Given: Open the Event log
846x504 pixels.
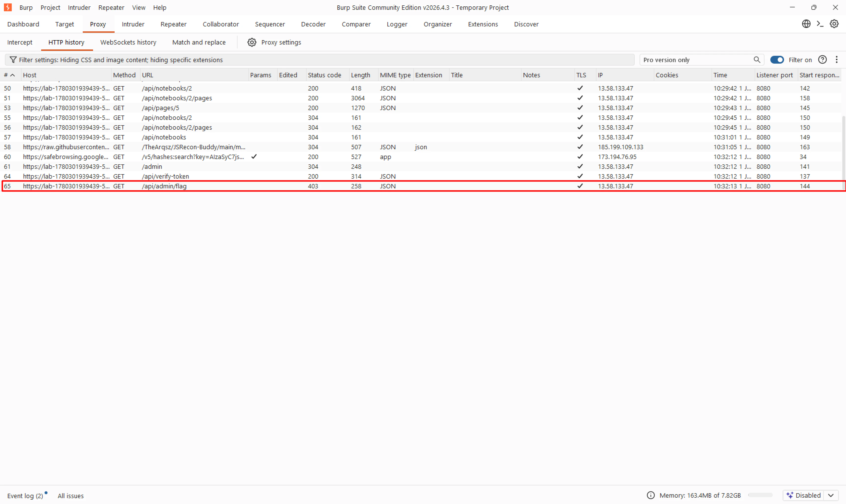Looking at the screenshot, I should click(25, 495).
